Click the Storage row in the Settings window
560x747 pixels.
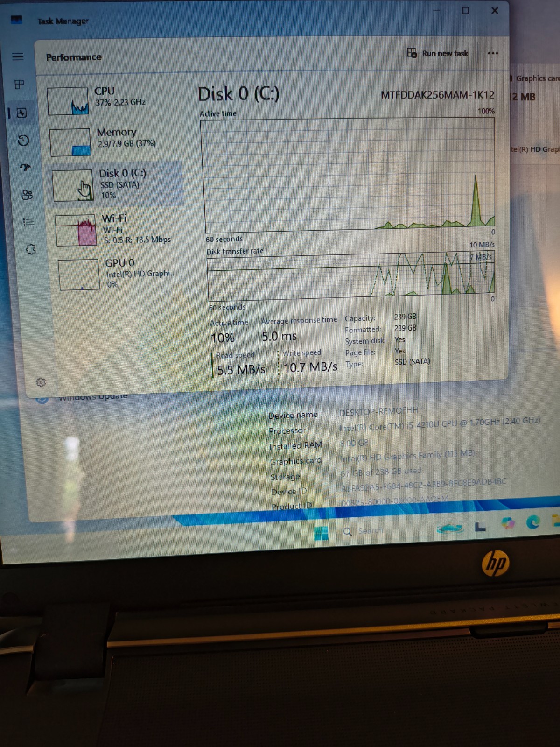tap(346, 474)
